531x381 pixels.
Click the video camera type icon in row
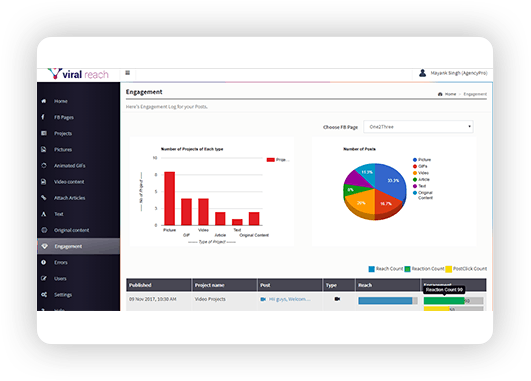(x=337, y=299)
